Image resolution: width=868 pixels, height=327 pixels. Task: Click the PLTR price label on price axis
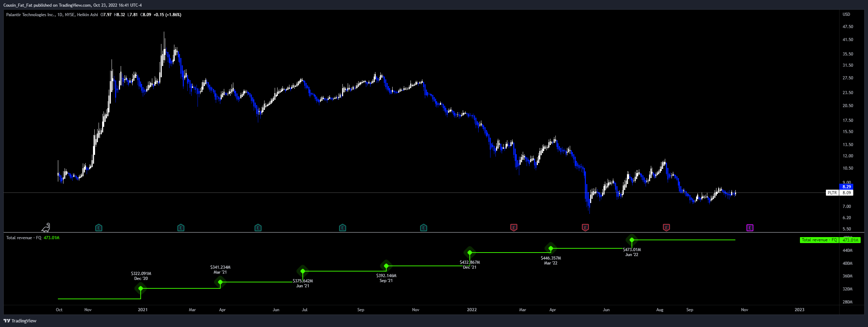[x=832, y=193]
